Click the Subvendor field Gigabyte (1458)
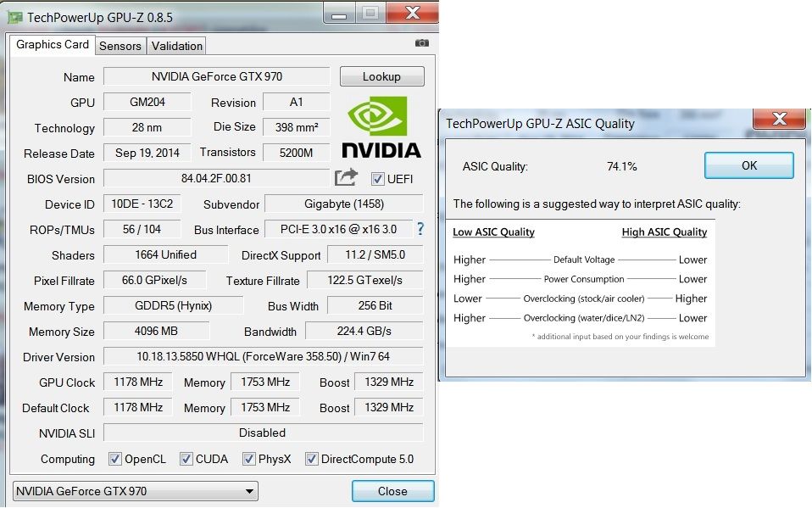The height and width of the screenshot is (508, 812). tap(344, 204)
